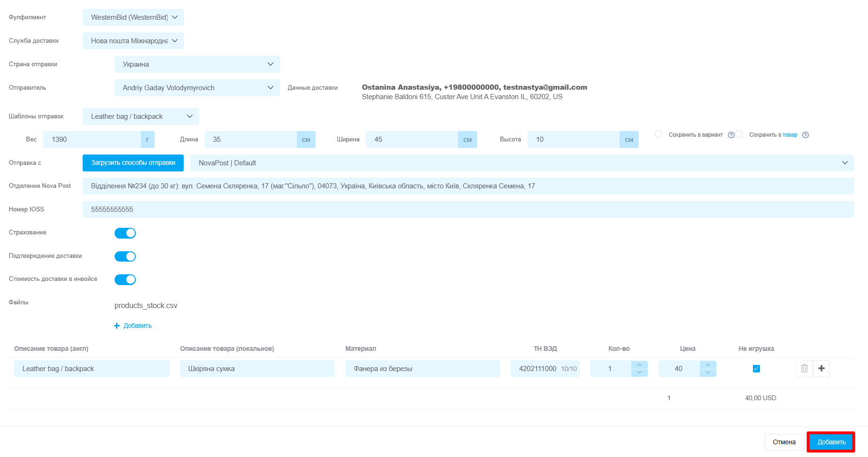The height and width of the screenshot is (457, 868).
Task: Decrease price with down arrow
Action: pyautogui.click(x=708, y=372)
